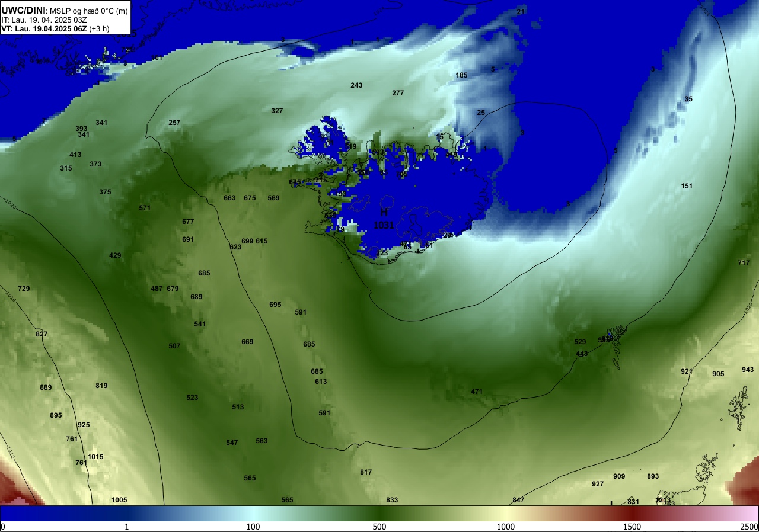Click the 257 height value
This screenshot has height=532, width=759.
point(174,123)
